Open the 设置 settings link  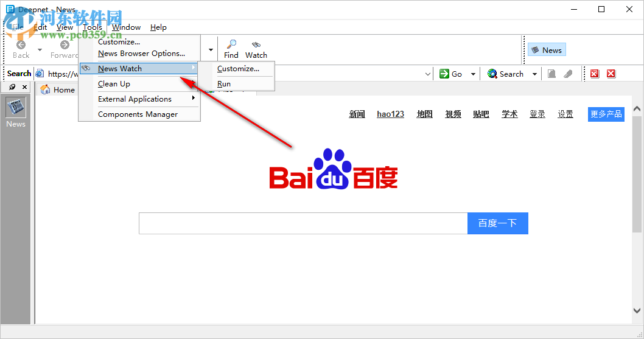565,114
